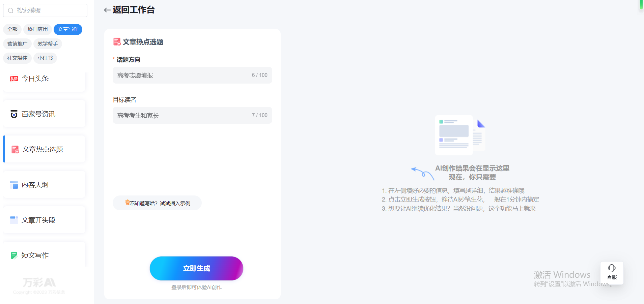Image resolution: width=644 pixels, height=304 pixels.
Task: Click the back arrow icon beside 返回工作台
Action: [x=107, y=10]
